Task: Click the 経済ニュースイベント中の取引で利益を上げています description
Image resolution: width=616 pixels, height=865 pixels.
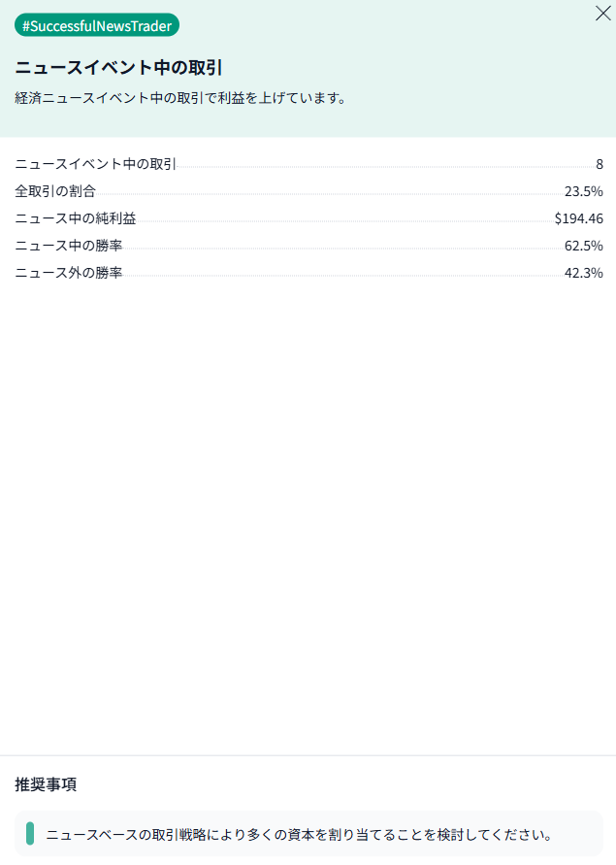Action: tap(181, 98)
